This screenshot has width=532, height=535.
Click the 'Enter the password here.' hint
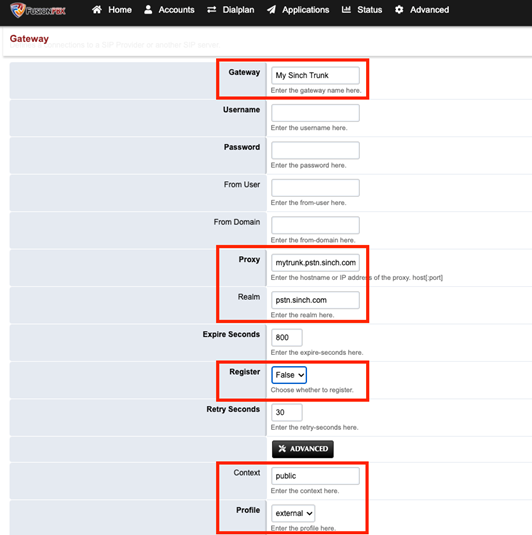tap(308, 165)
